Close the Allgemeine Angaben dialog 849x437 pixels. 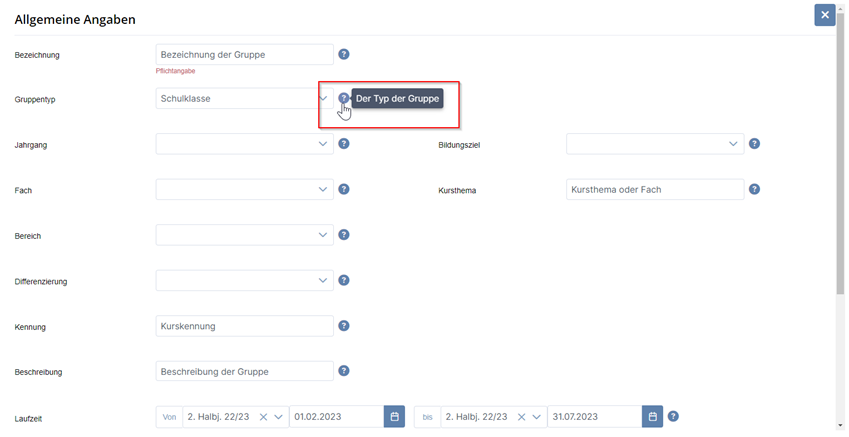tap(824, 15)
